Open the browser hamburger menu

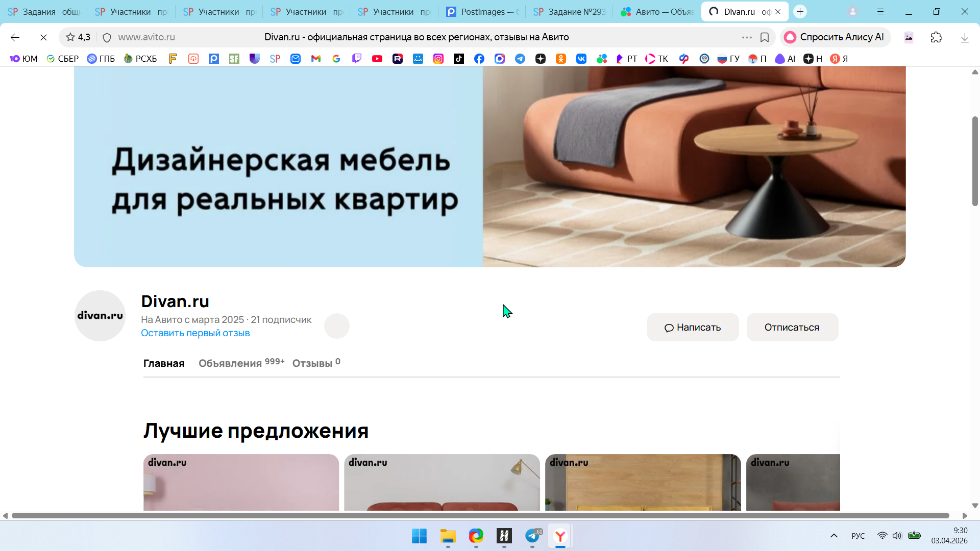pos(880,11)
